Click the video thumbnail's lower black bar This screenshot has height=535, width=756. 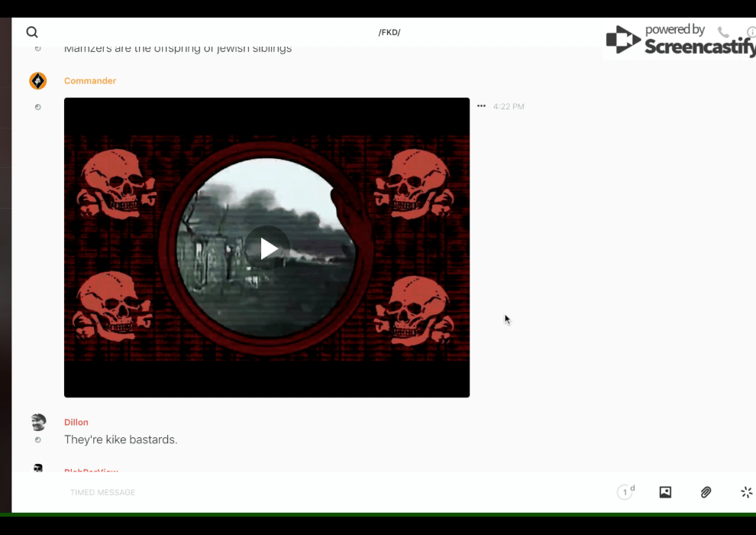pos(267,380)
